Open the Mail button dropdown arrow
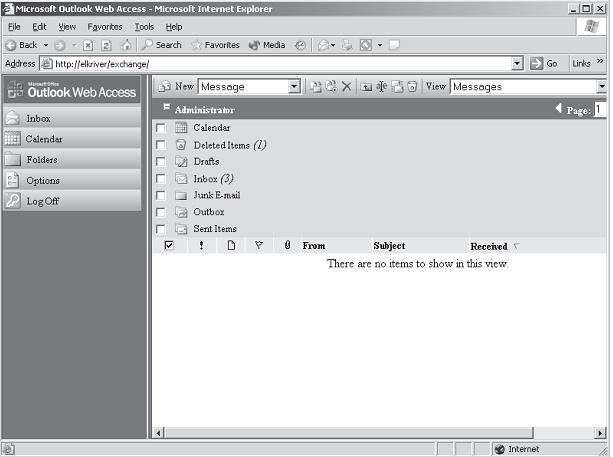Image resolution: width=613 pixels, height=457 pixels. 333,46
